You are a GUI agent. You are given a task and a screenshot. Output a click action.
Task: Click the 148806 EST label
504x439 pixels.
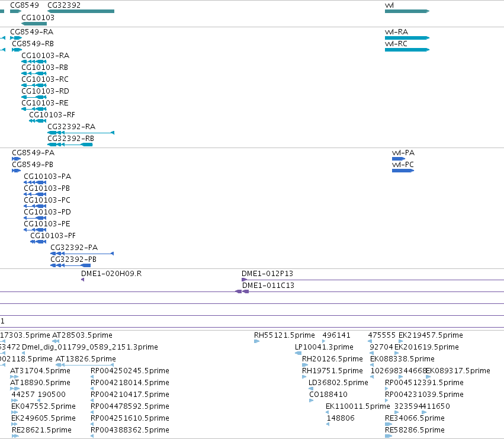click(341, 418)
